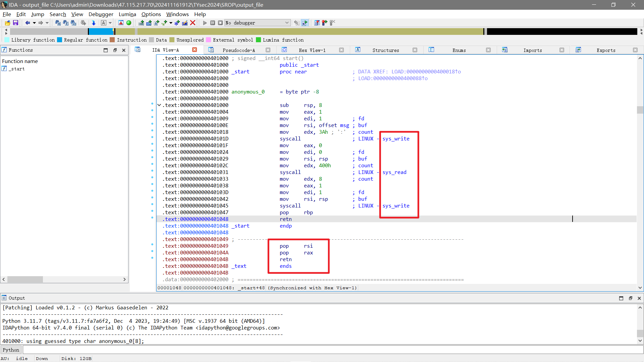Open the backward jump history dropdown arrow
The image size is (644, 362).
(34, 23)
